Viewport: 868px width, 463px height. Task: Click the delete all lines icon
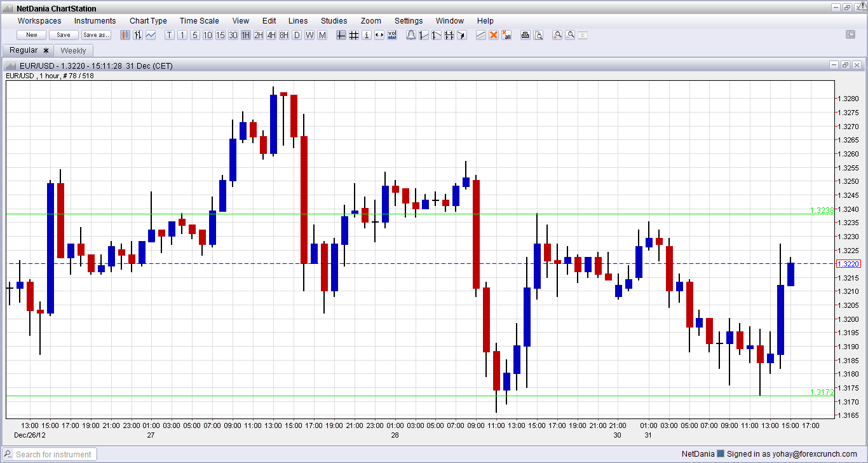click(506, 35)
